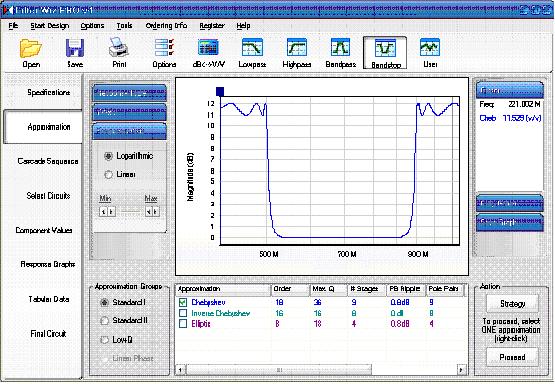Select the Standard II approximation group

pyautogui.click(x=104, y=321)
